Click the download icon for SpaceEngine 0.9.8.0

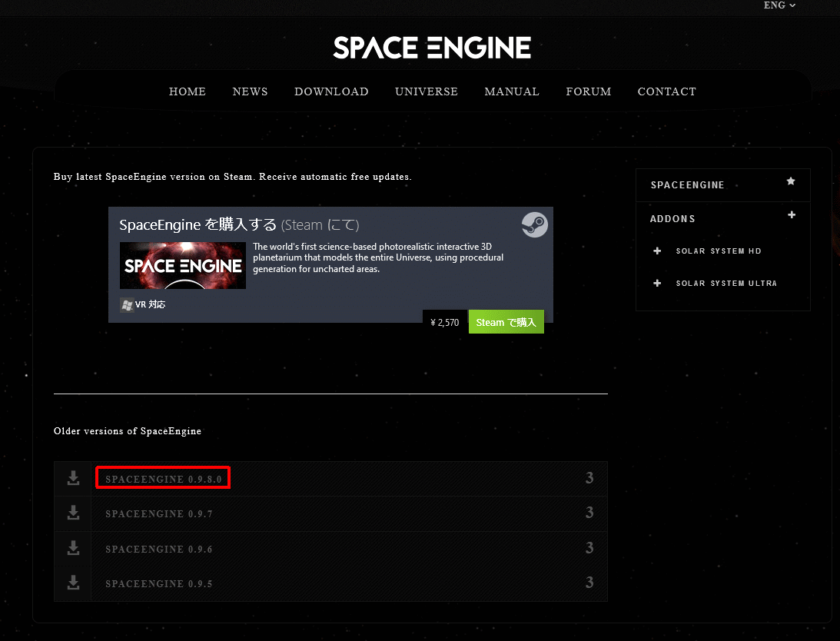(73, 478)
